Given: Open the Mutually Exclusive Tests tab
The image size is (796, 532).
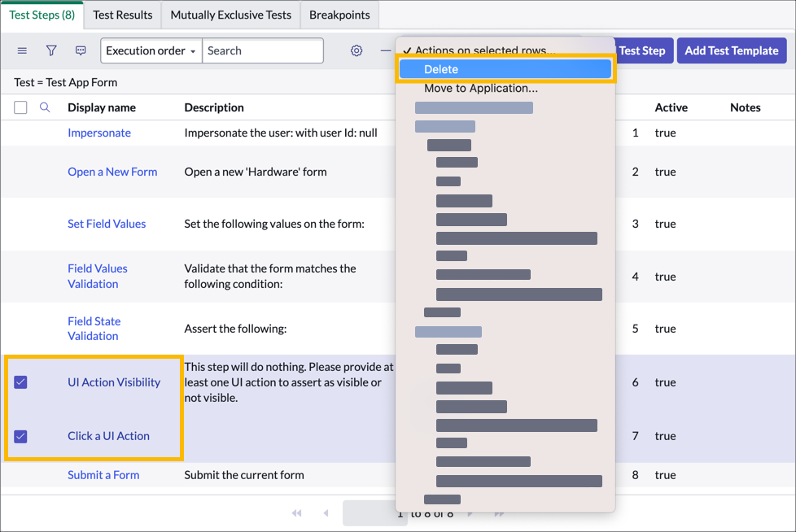Looking at the screenshot, I should coord(230,15).
